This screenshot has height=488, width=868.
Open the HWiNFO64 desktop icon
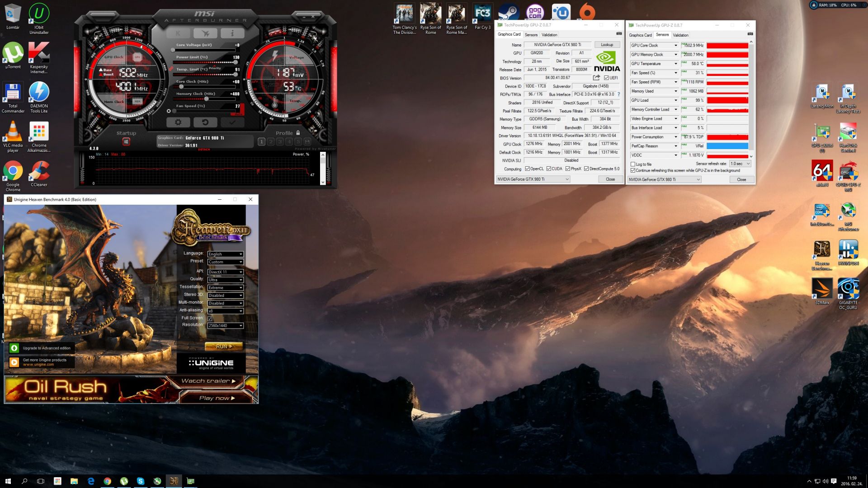tap(848, 252)
